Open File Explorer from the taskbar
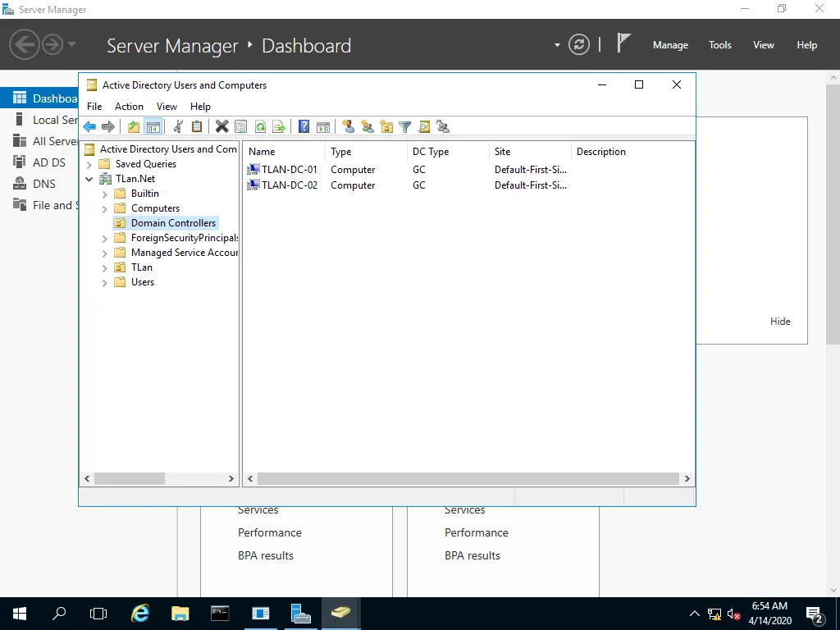Viewport: 840px width, 630px height. click(180, 614)
